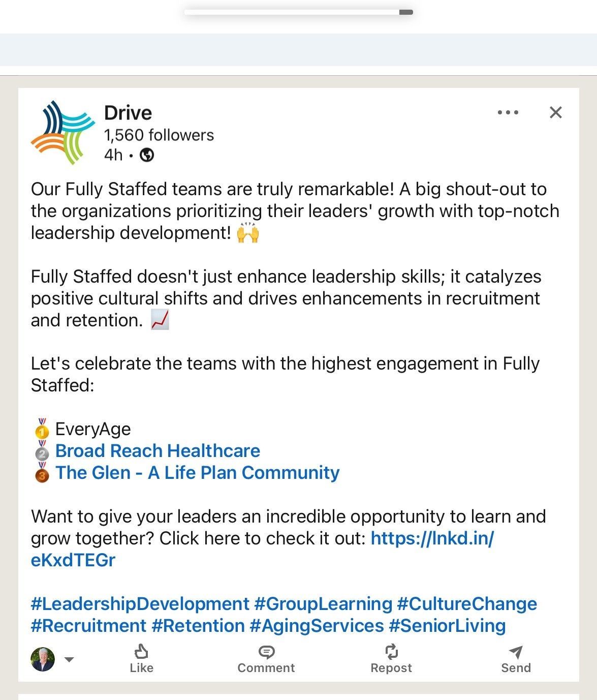Open the three-dot post options menu
This screenshot has width=597, height=700.
tap(508, 112)
